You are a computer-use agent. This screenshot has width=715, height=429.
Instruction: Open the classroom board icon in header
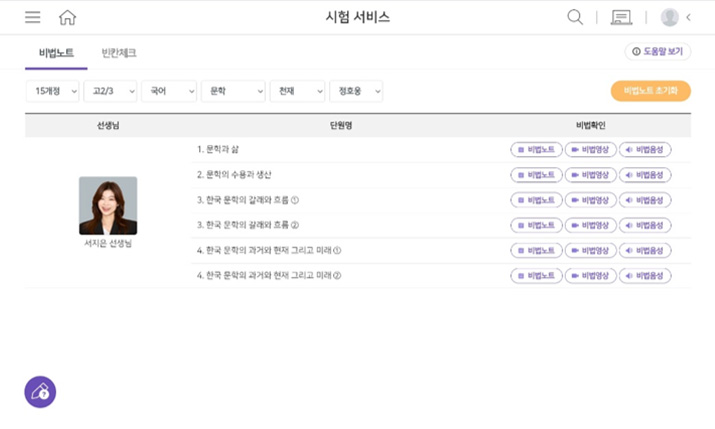pos(621,17)
